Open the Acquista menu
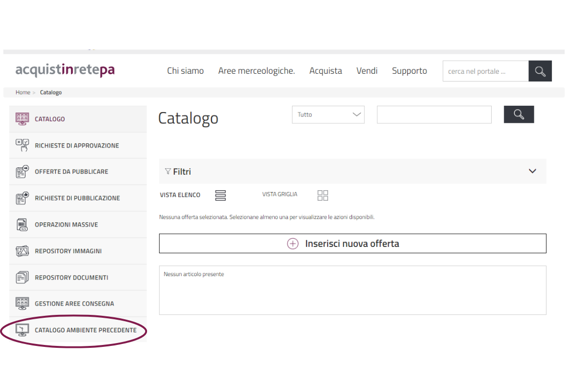579x392 pixels. (326, 71)
